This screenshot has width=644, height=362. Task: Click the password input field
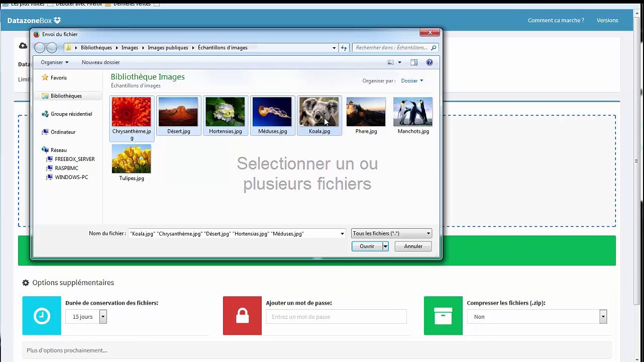point(336,317)
